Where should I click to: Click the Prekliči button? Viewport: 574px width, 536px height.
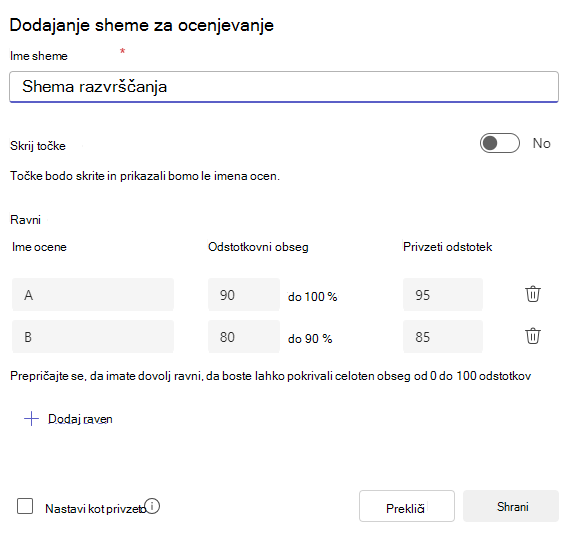point(407,506)
